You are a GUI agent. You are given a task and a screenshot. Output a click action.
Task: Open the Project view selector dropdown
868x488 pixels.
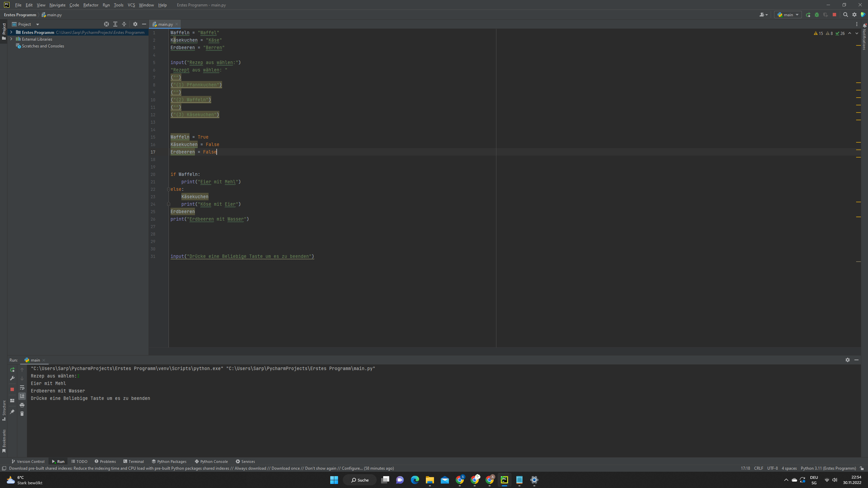pyautogui.click(x=38, y=24)
